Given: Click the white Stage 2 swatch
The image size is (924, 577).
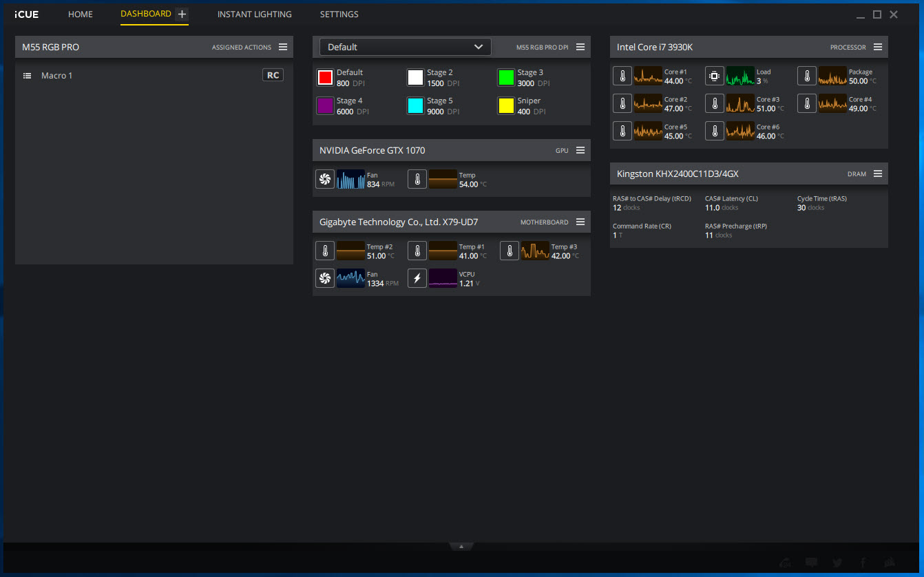Looking at the screenshot, I should tap(415, 77).
